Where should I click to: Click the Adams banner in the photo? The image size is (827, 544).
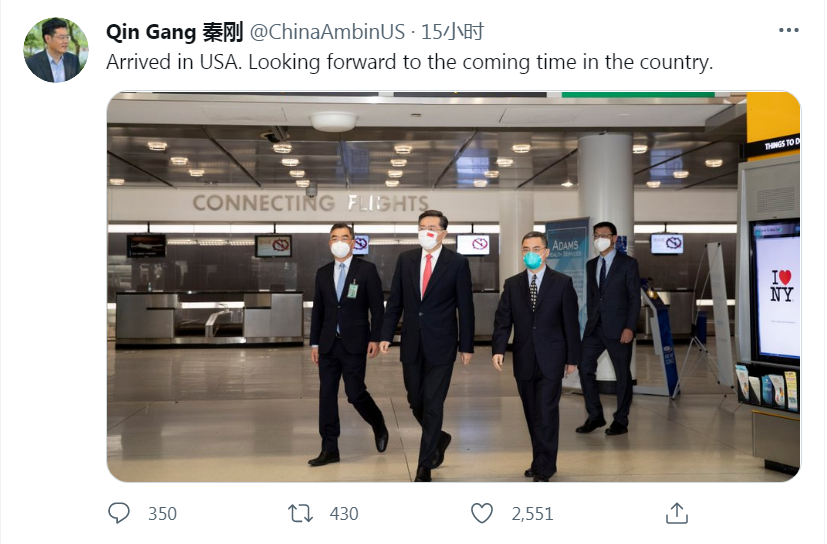coord(569,262)
